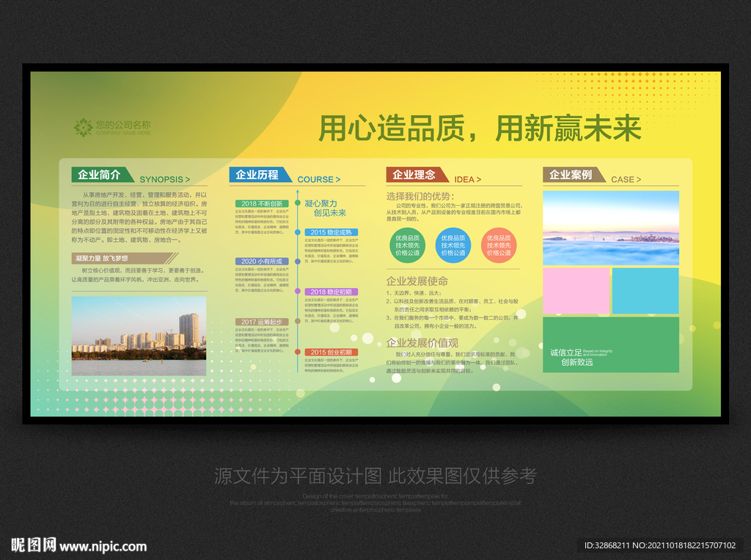Click the COURSE > text
Screen dimensions: 751x560
pos(319,180)
